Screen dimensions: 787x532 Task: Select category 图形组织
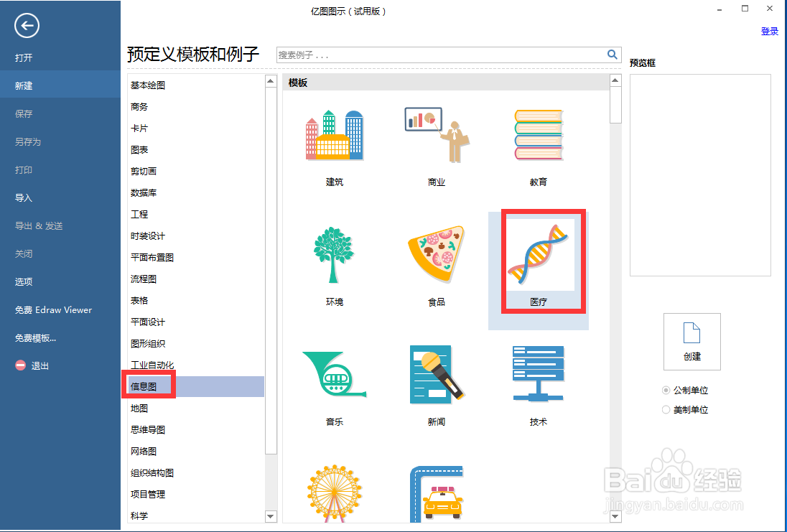pyautogui.click(x=148, y=344)
